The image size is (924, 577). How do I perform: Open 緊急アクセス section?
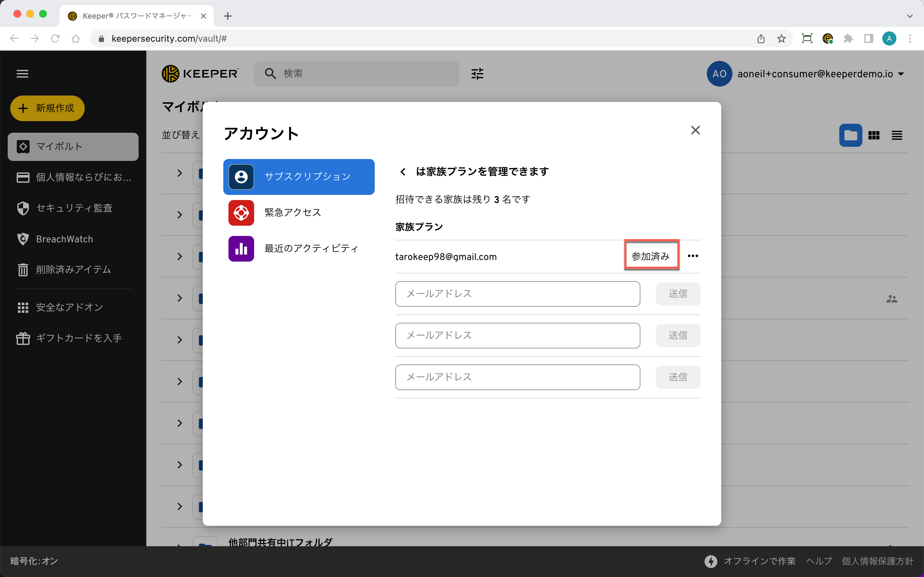(x=293, y=213)
